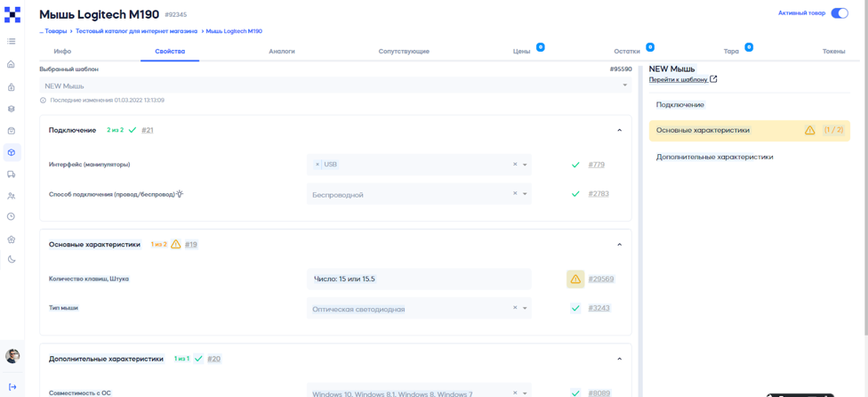Collapse the Основные характеристики section
This screenshot has width=868, height=397.
click(x=620, y=244)
